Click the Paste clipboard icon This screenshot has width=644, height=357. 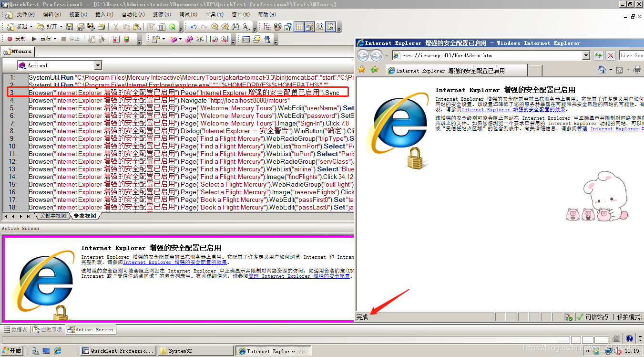coord(137,27)
